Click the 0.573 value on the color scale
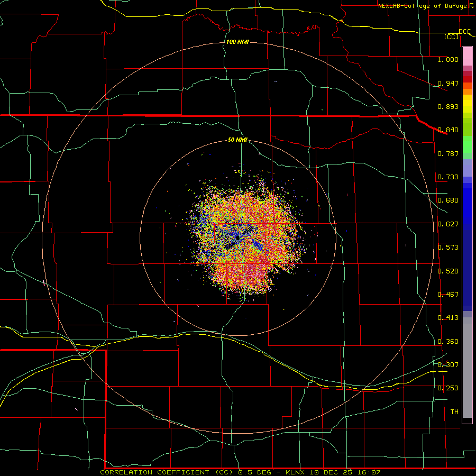 [x=448, y=248]
